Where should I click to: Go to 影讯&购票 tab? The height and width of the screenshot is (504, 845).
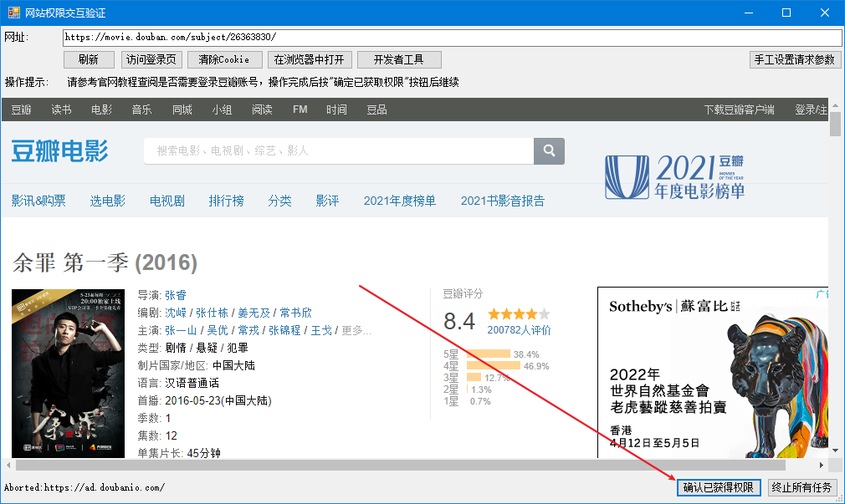[x=38, y=201]
